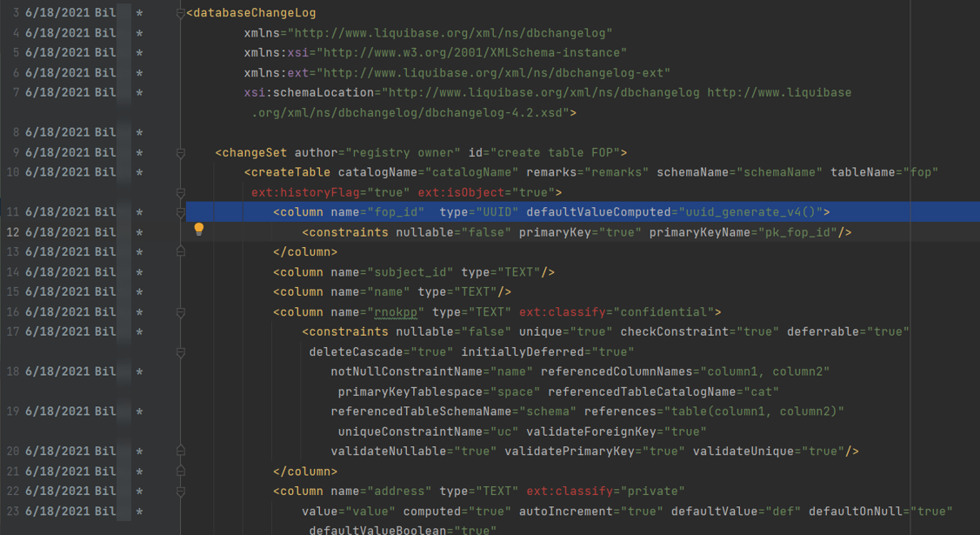
Task: Click the 'table(column1, column2)' references value
Action: tap(754, 411)
